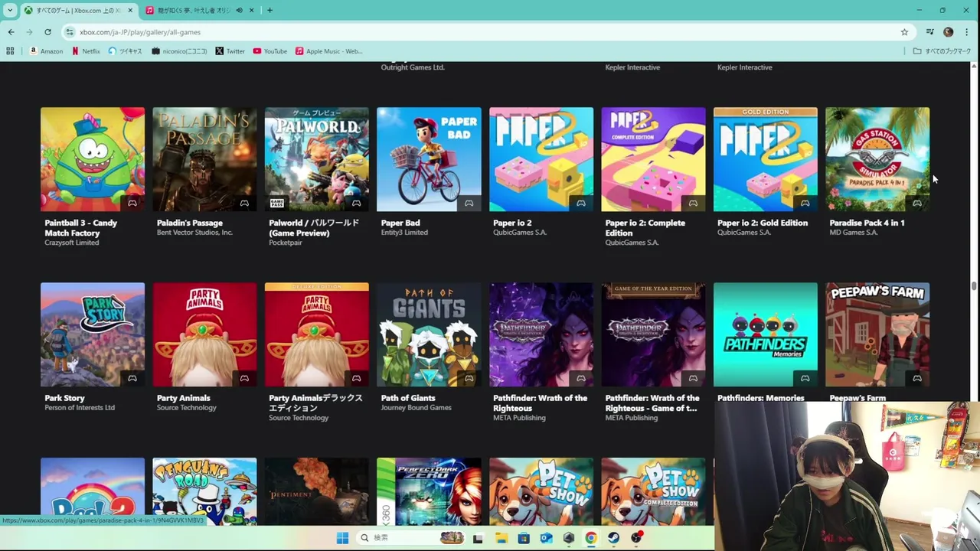Open the Perfect Dark Zero cover

(429, 491)
